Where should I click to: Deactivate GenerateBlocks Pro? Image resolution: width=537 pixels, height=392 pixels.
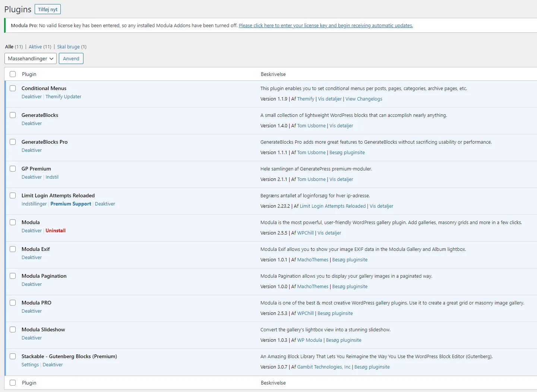coord(32,150)
